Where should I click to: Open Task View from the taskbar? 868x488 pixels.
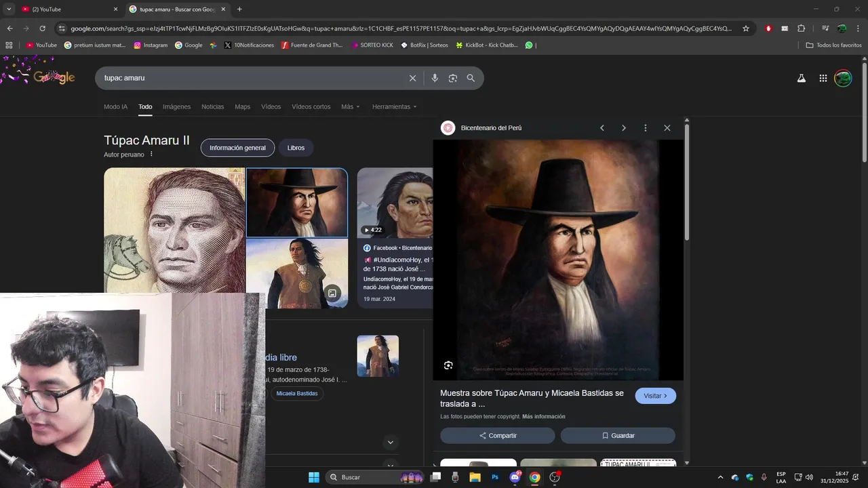click(x=435, y=477)
